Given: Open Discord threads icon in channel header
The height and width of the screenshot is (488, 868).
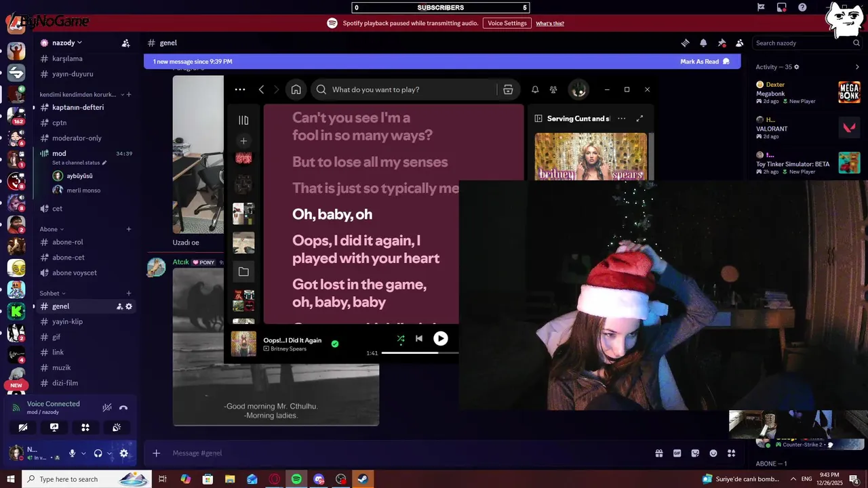Looking at the screenshot, I should (x=686, y=43).
